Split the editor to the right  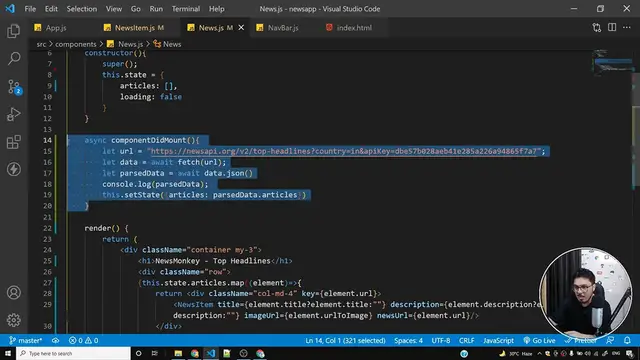point(612,28)
